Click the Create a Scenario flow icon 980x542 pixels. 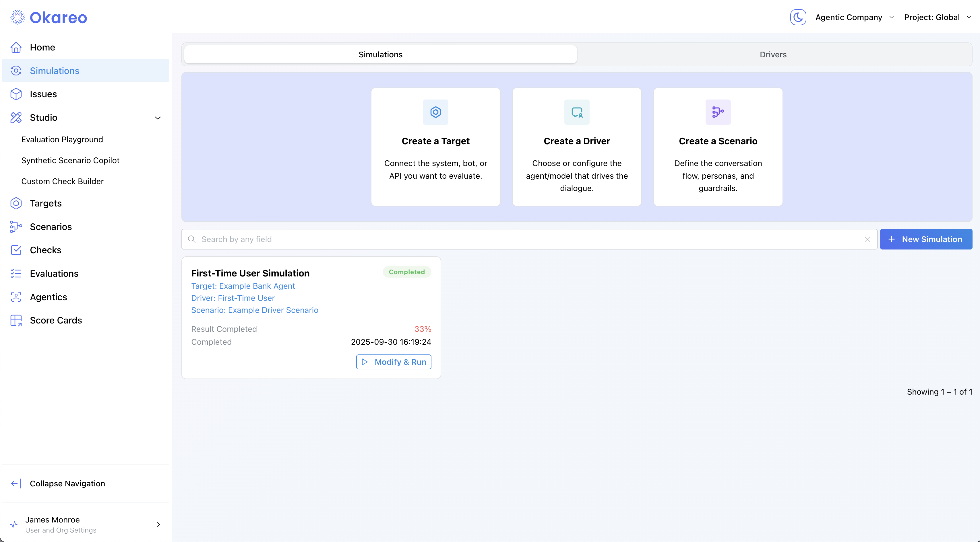[x=718, y=112]
